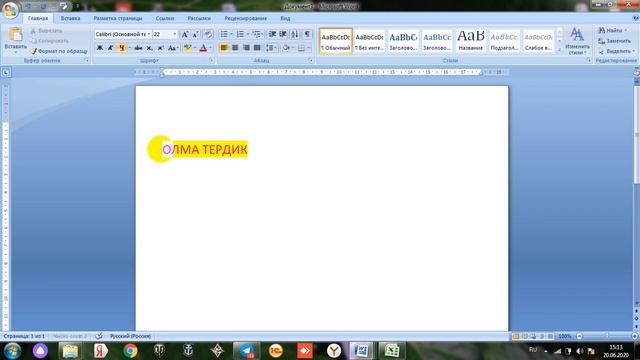The image size is (640, 360).
Task: Click Format Painter (Формат по образцу)
Action: [59, 51]
